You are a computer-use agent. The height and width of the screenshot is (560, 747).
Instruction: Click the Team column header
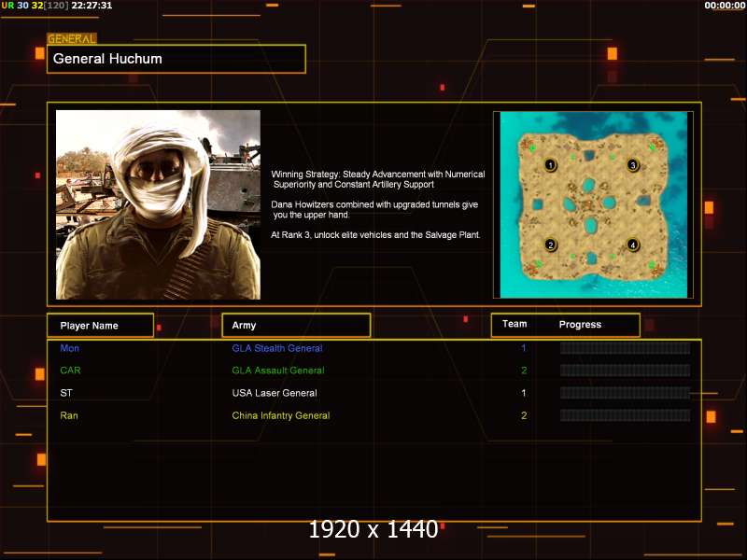point(514,324)
